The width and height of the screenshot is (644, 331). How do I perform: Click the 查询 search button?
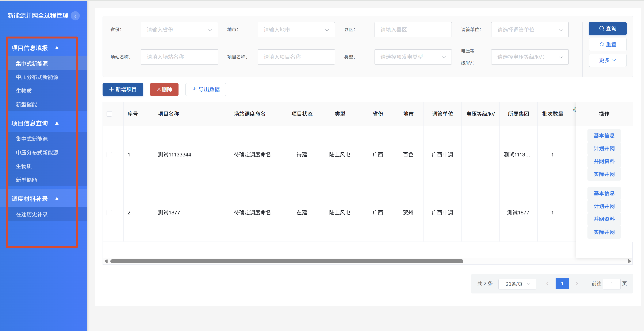(x=607, y=28)
